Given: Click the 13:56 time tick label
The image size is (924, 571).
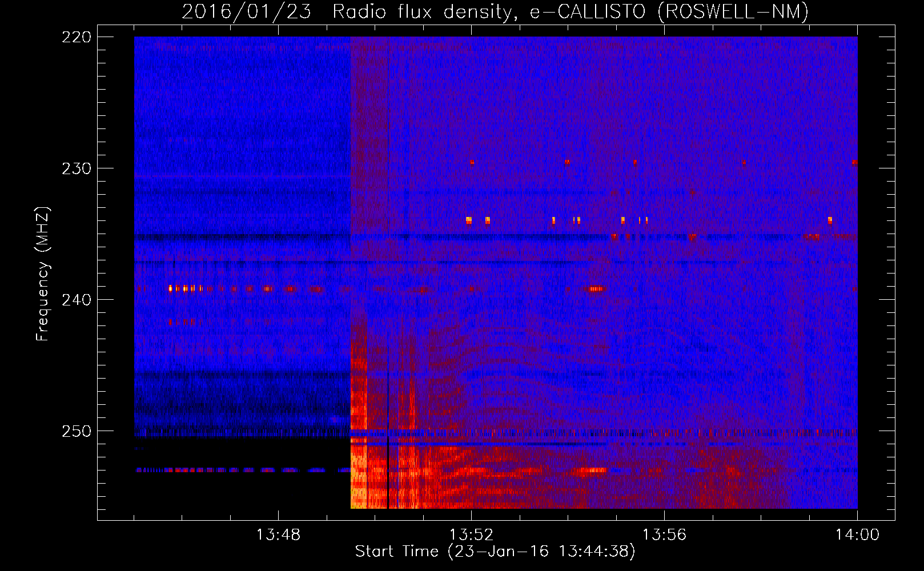Looking at the screenshot, I should [x=664, y=535].
